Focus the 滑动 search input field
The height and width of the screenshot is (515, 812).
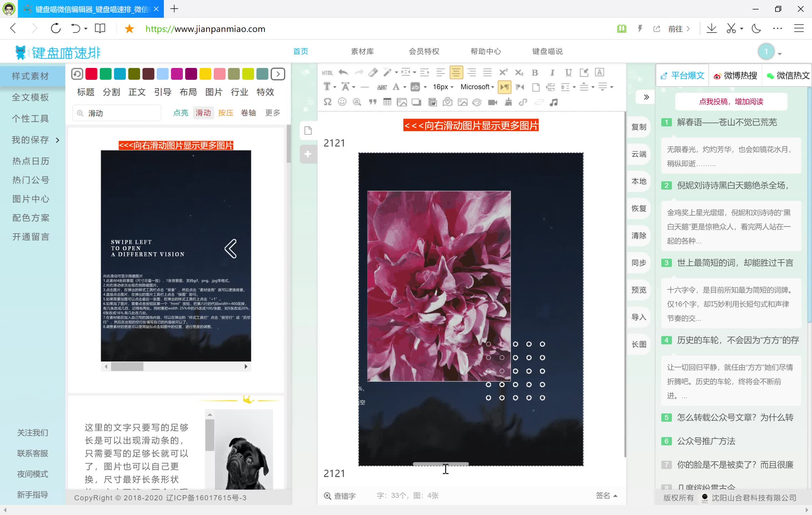117,113
